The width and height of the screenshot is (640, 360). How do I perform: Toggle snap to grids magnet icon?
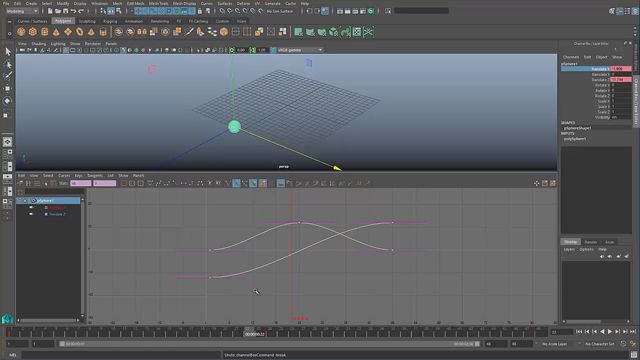coord(222,11)
